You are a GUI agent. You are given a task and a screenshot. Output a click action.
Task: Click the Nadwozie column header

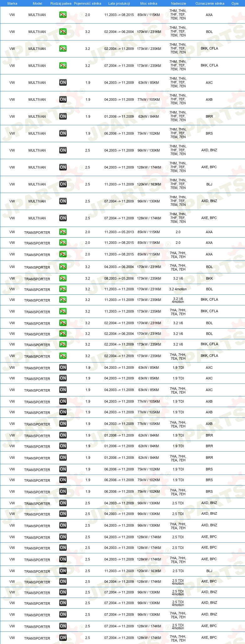tap(179, 3)
